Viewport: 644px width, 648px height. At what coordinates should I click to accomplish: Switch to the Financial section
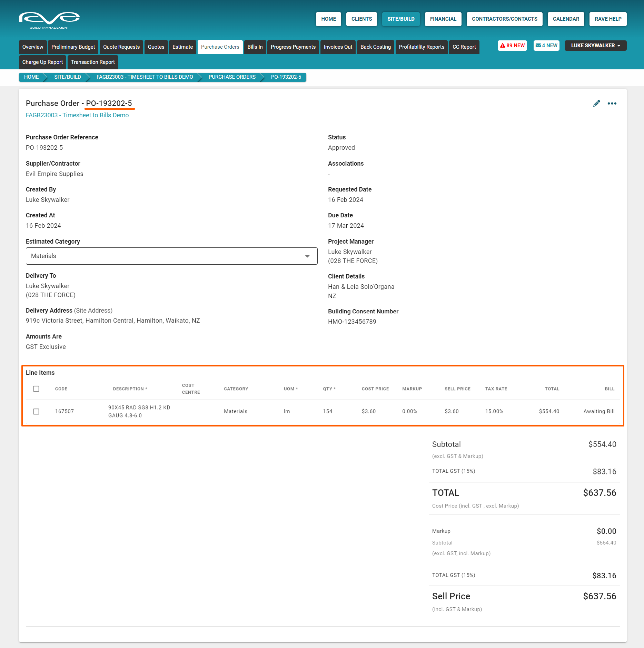point(443,19)
